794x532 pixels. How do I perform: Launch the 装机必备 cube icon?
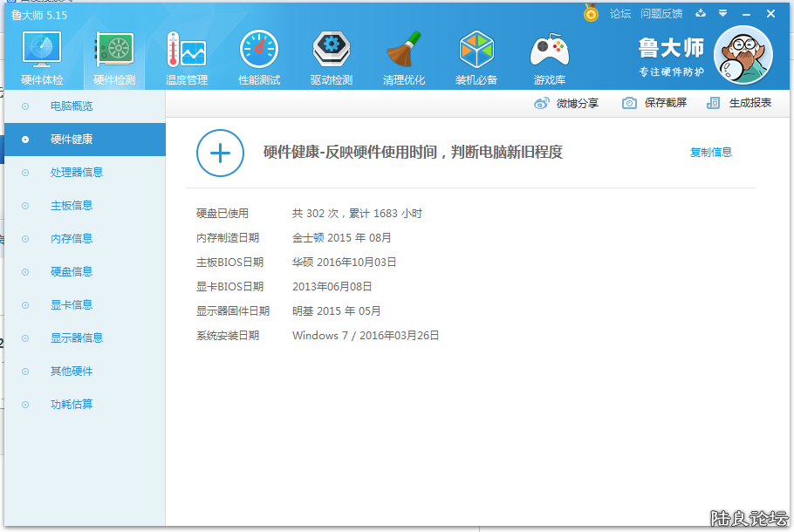[x=476, y=51]
